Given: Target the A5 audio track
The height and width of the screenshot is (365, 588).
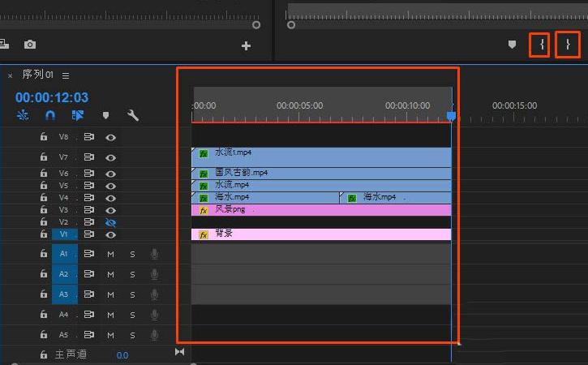Looking at the screenshot, I should (65, 335).
